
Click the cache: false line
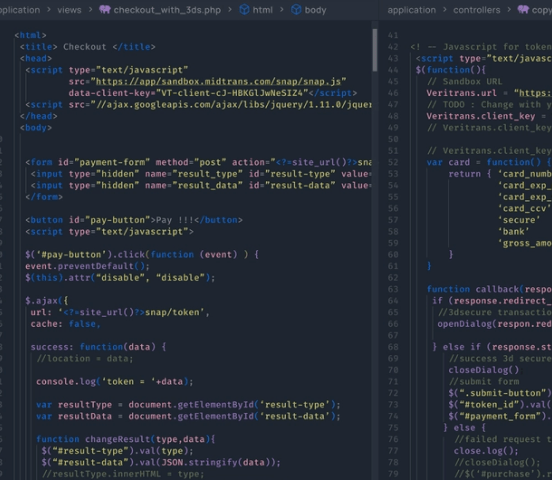(x=65, y=324)
